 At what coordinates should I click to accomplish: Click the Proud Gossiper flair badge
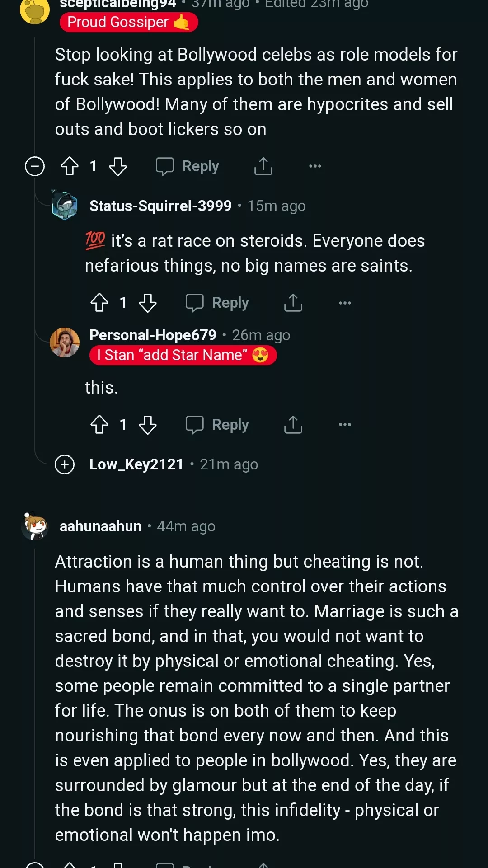[x=129, y=22]
